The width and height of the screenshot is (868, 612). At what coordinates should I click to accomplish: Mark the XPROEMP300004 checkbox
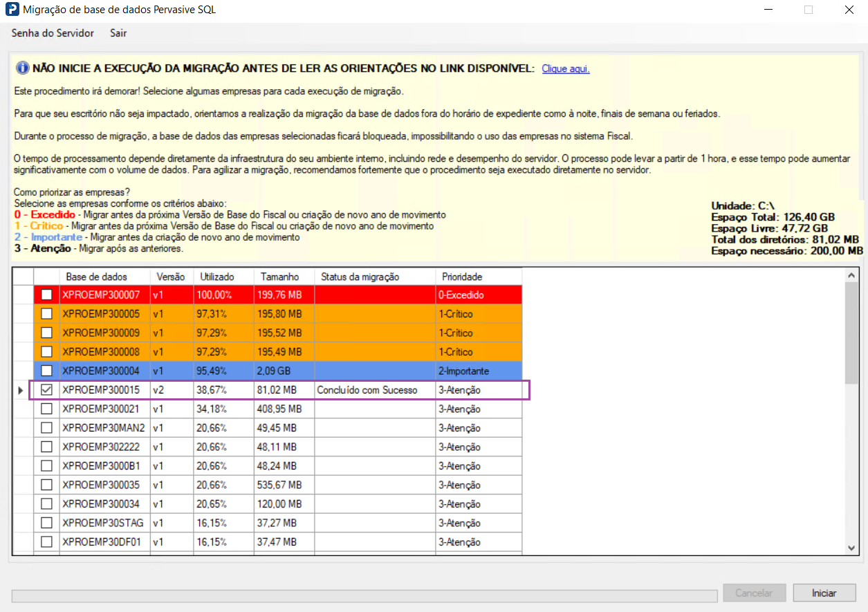46,371
